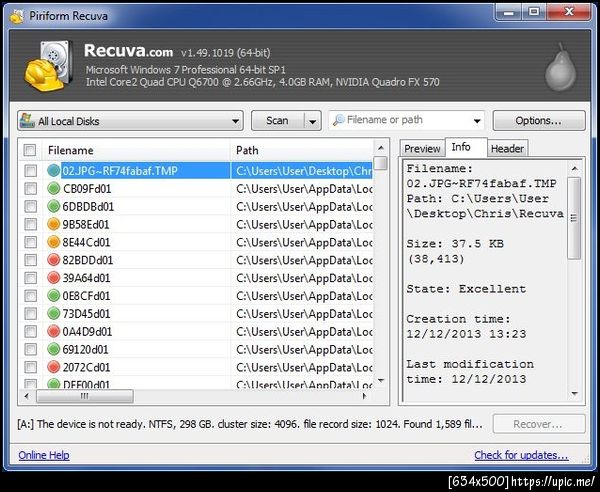Click the status bar scan summary text
Viewport: 600px width, 492px height.
point(250,424)
